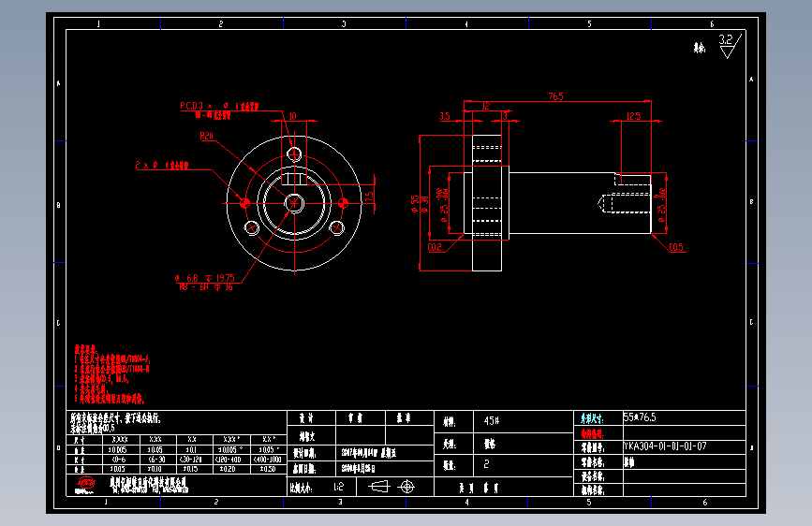Screen dimensions: 812x526
Task: Click the 12 dimension below 76.5
Action: pyautogui.click(x=486, y=106)
